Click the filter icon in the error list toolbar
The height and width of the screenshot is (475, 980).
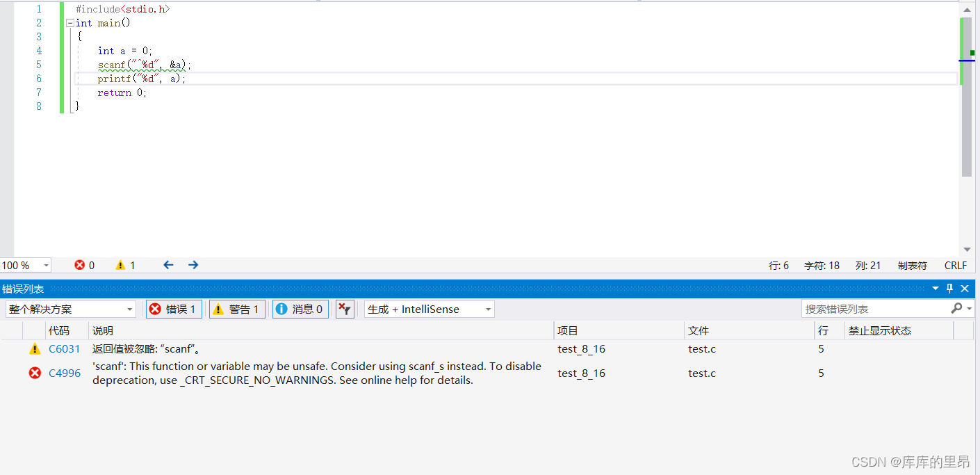point(344,309)
